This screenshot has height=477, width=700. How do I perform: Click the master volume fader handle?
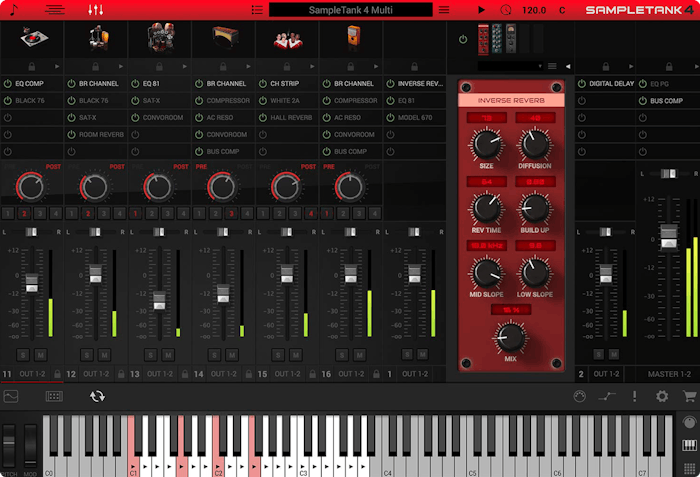click(x=669, y=236)
